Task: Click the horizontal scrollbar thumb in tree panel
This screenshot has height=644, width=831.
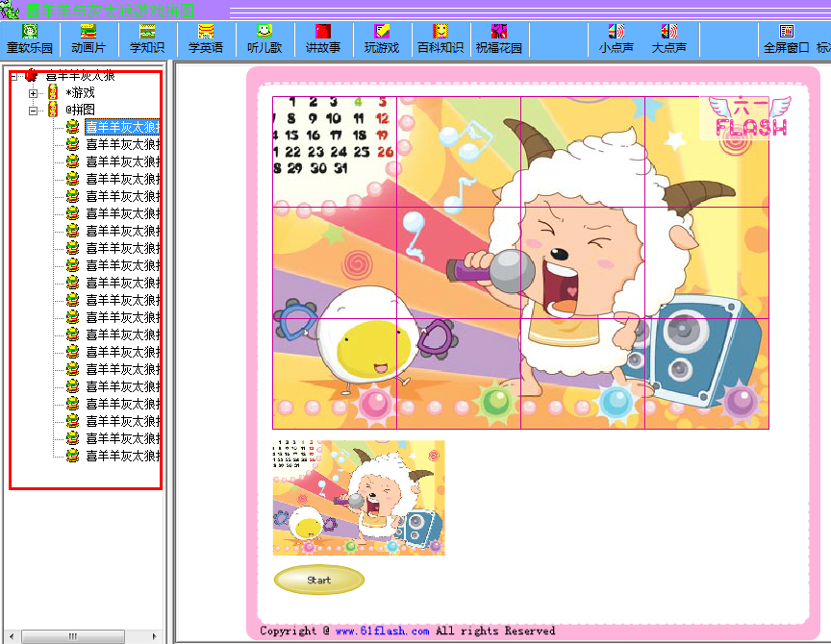Action: (x=73, y=636)
